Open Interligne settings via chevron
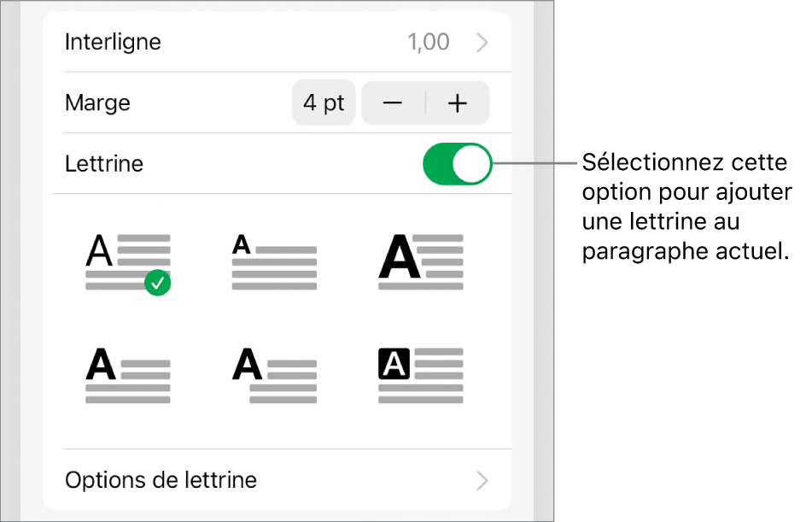Image resolution: width=812 pixels, height=522 pixels. click(483, 42)
